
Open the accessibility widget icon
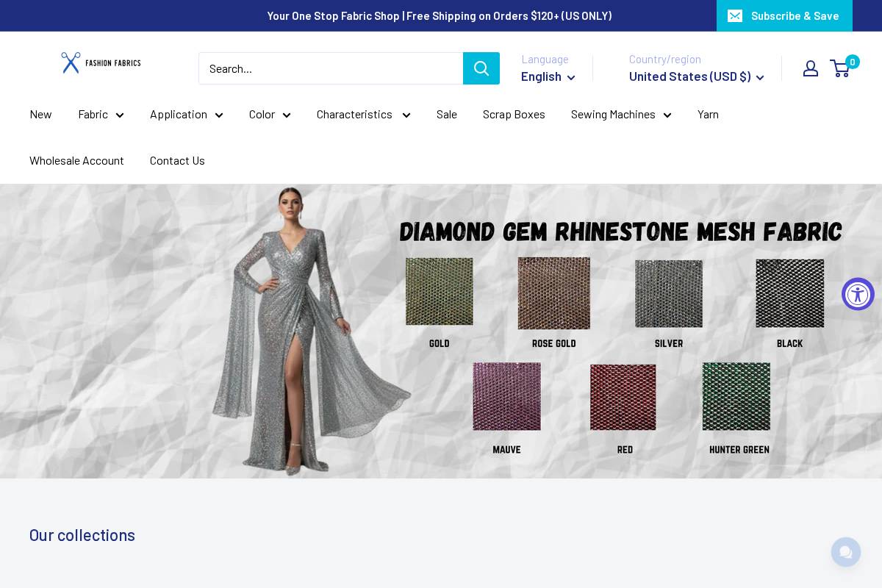click(x=858, y=294)
